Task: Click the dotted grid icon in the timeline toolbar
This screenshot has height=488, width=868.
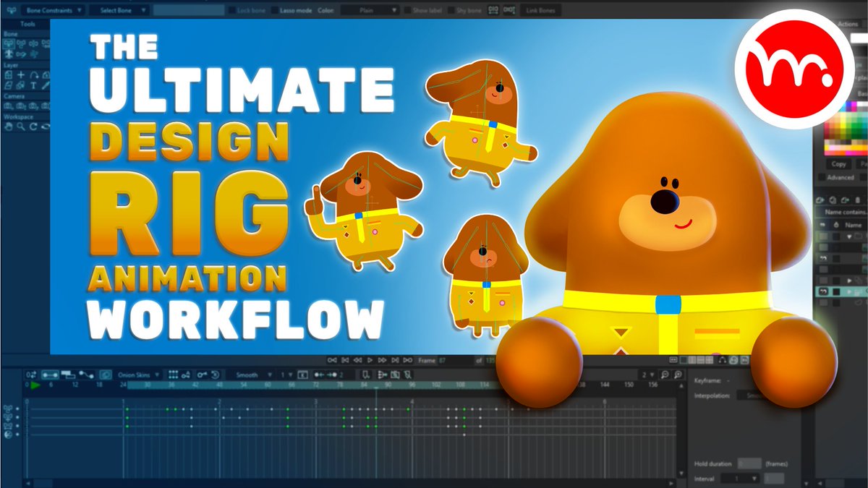Action: tap(173, 374)
